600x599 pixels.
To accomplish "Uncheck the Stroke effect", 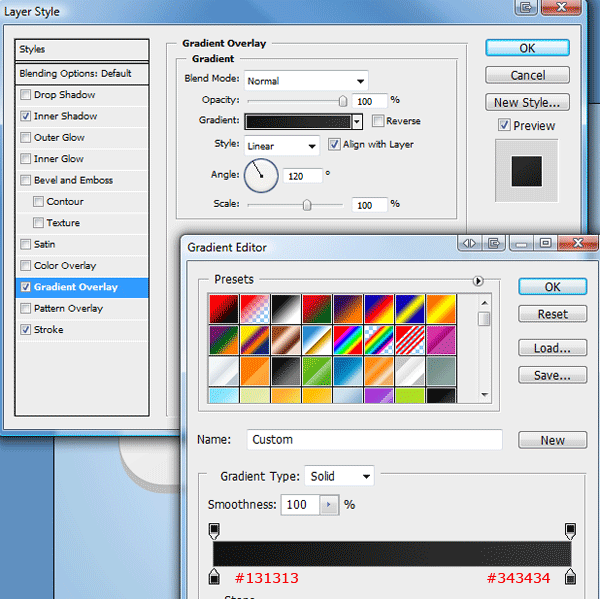I will pyautogui.click(x=25, y=330).
